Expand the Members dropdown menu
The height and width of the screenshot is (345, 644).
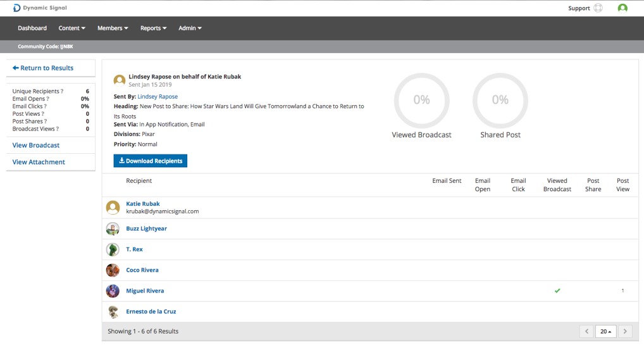click(x=113, y=28)
